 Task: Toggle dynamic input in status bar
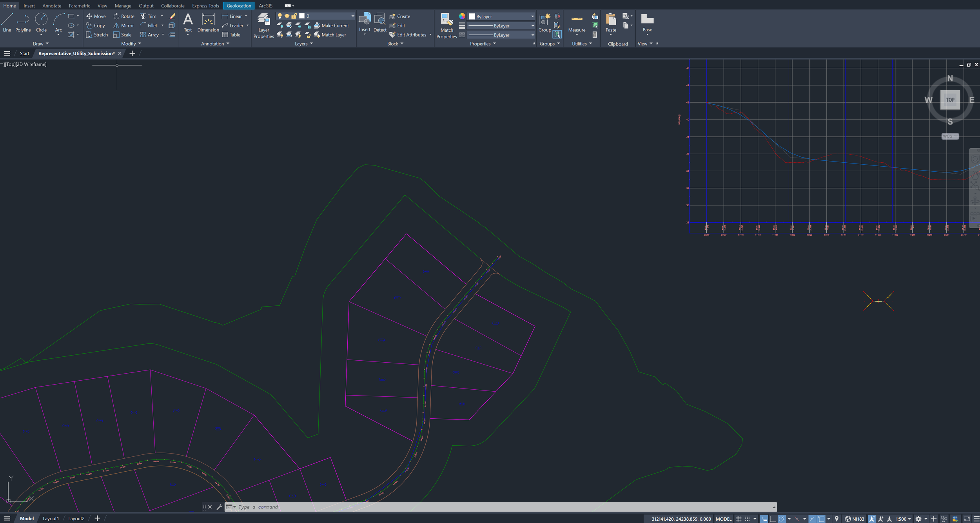point(764,519)
